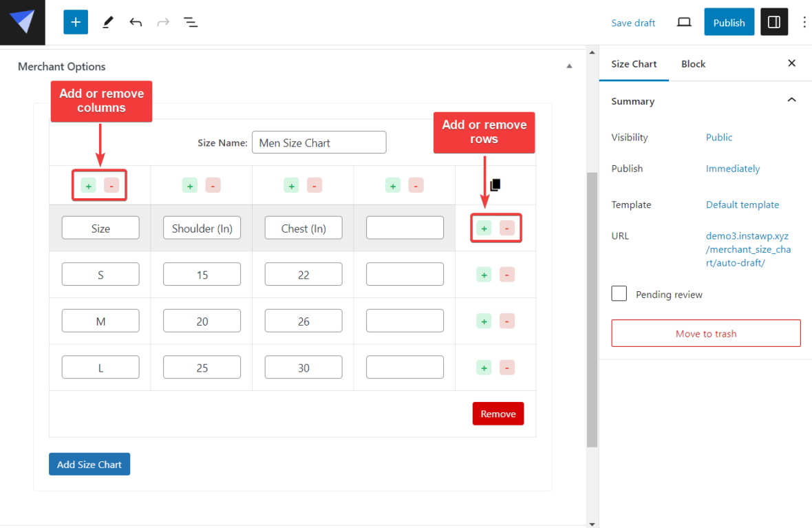Click the site logo icon
812x528 pixels.
click(22, 21)
